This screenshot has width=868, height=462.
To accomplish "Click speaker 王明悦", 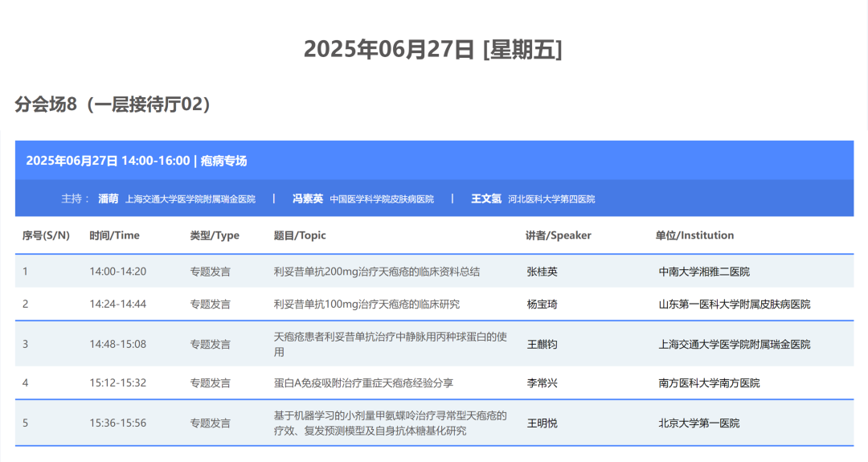I will [x=542, y=423].
